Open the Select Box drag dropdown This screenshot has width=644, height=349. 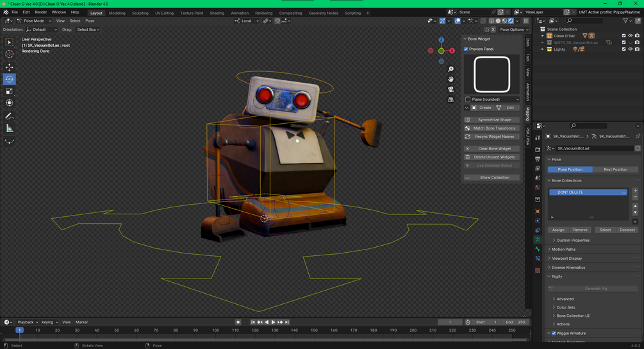(x=88, y=30)
